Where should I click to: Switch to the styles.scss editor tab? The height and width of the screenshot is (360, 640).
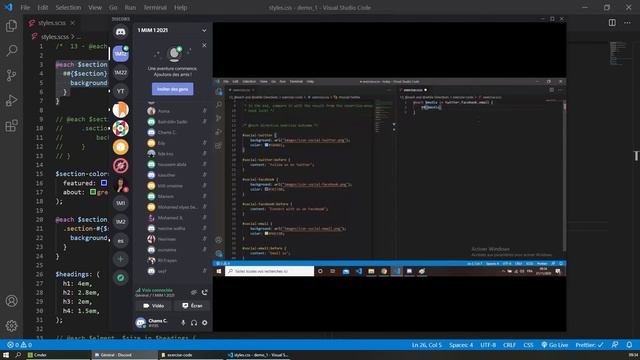pyautogui.click(x=51, y=23)
